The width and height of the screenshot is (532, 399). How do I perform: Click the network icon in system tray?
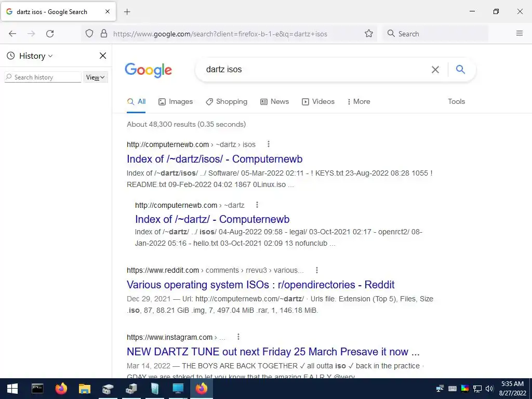point(477,389)
